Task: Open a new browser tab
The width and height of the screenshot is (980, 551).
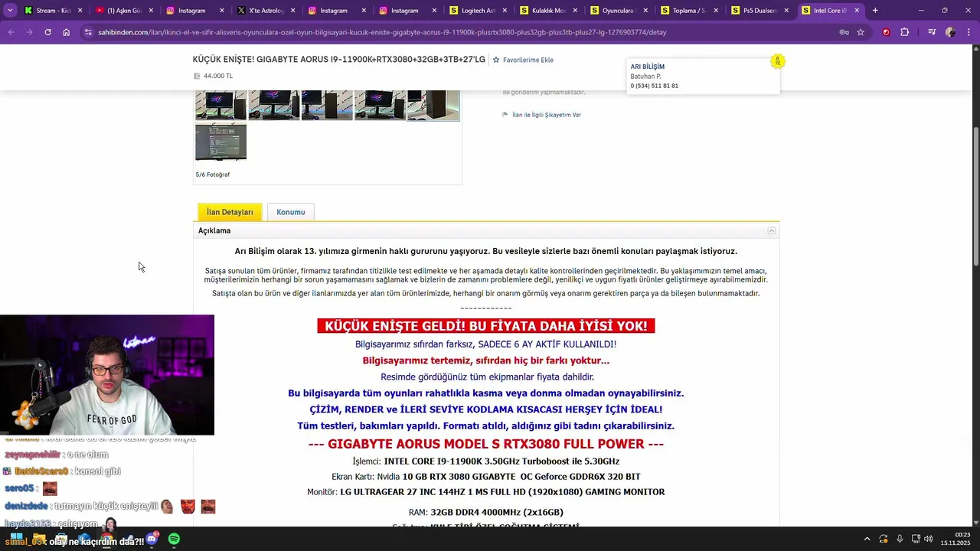Action: (875, 11)
